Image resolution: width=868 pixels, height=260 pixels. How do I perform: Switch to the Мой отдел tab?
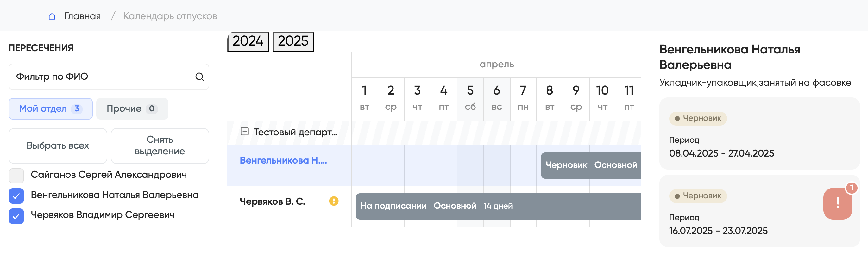click(51, 108)
